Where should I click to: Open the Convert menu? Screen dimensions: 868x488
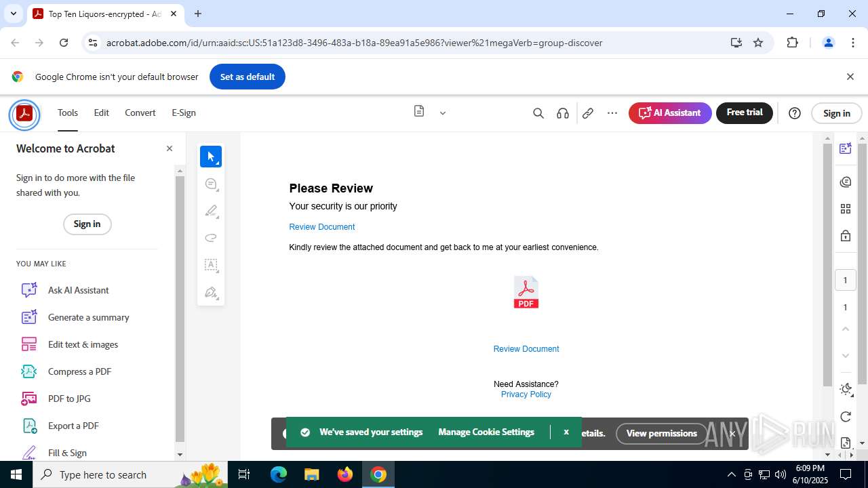140,113
